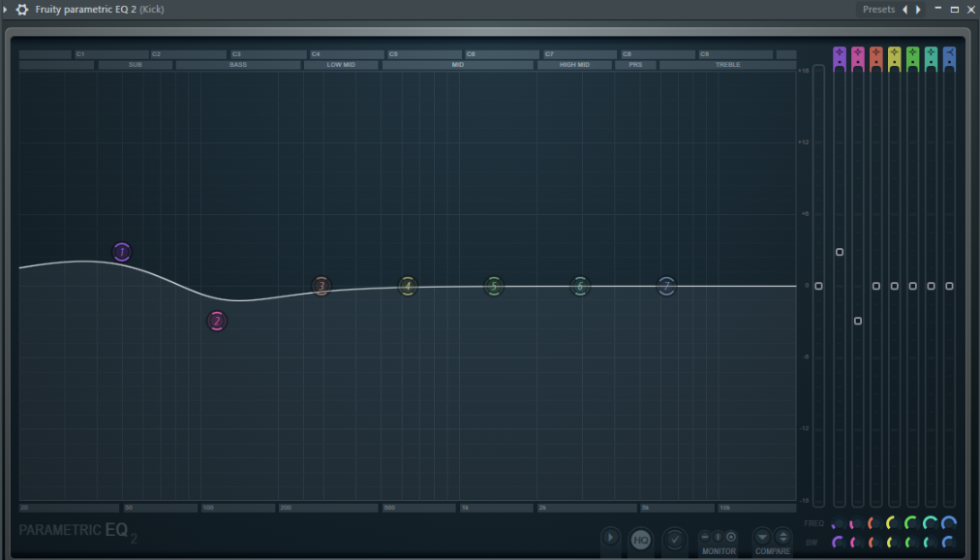The height and width of the screenshot is (560, 980).
Task: Click the up-down arrows Compare button
Action: [x=783, y=537]
